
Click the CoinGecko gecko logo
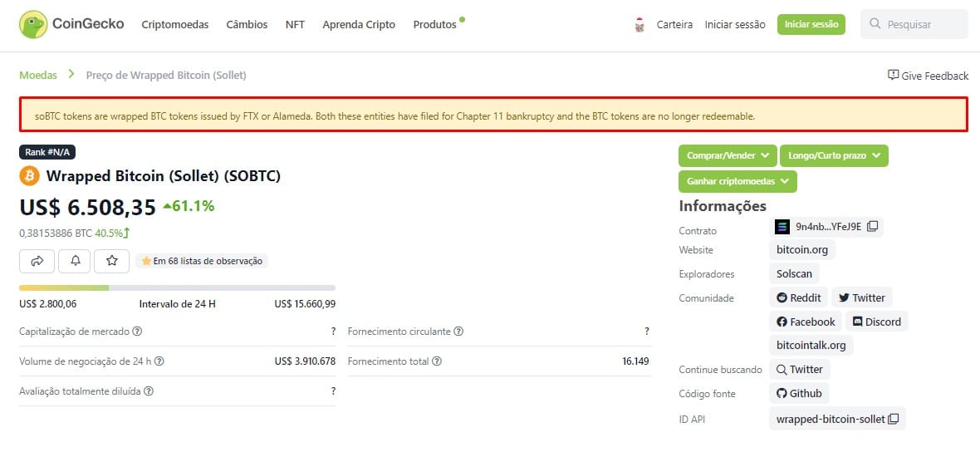(33, 24)
